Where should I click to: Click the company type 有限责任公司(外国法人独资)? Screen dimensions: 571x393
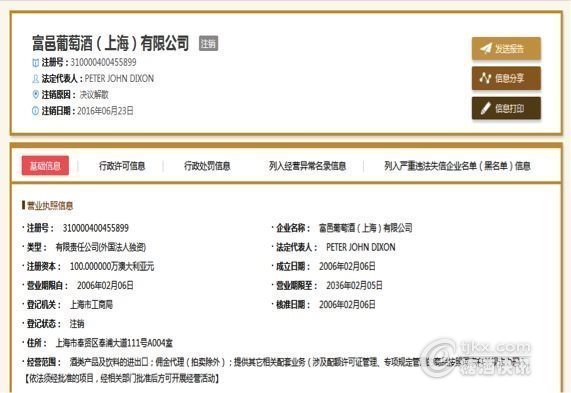click(x=101, y=247)
